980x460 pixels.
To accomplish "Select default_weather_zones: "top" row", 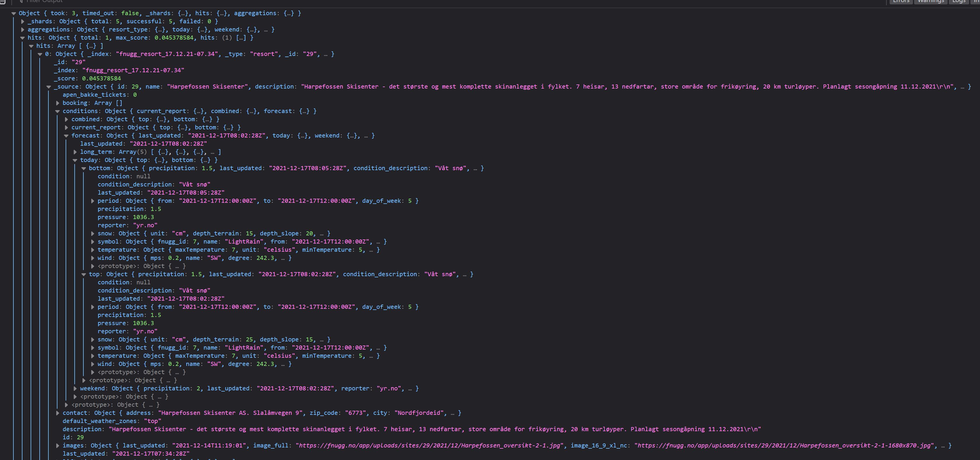I will click(112, 421).
